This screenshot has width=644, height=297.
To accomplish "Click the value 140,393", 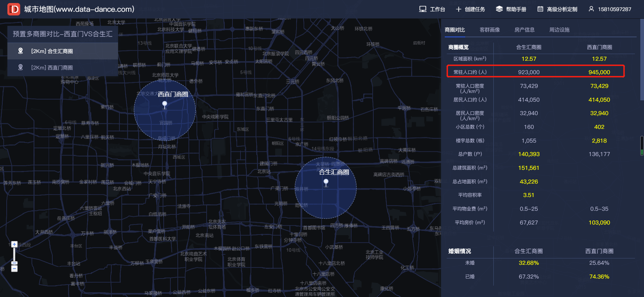I will pos(529,154).
